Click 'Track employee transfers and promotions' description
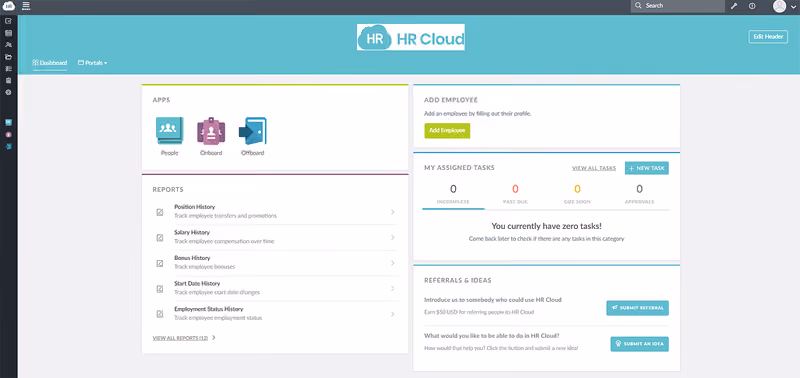800x378 pixels. click(226, 216)
